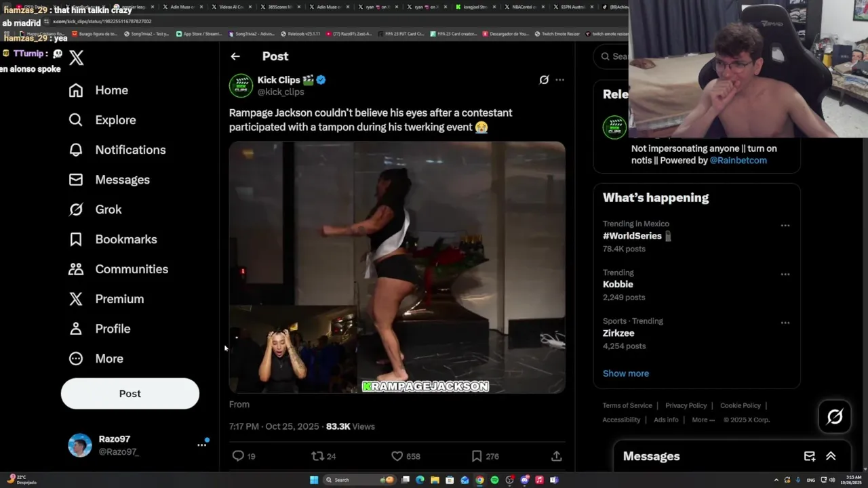Click the Kick Clips avatar on the post
Image resolution: width=868 pixels, height=488 pixels.
tap(241, 85)
